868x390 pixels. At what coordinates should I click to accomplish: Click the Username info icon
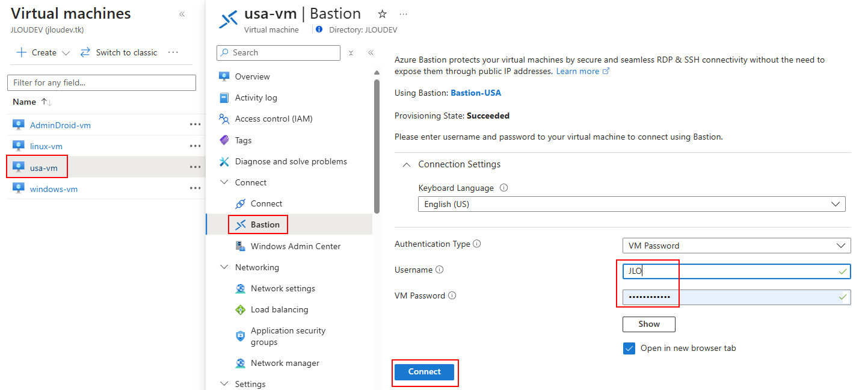pyautogui.click(x=439, y=270)
